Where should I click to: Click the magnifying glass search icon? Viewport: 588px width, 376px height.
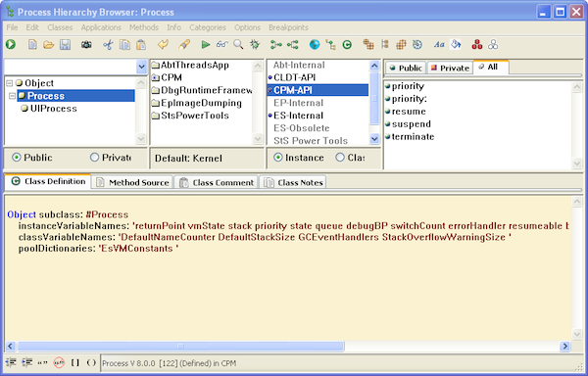point(238,45)
